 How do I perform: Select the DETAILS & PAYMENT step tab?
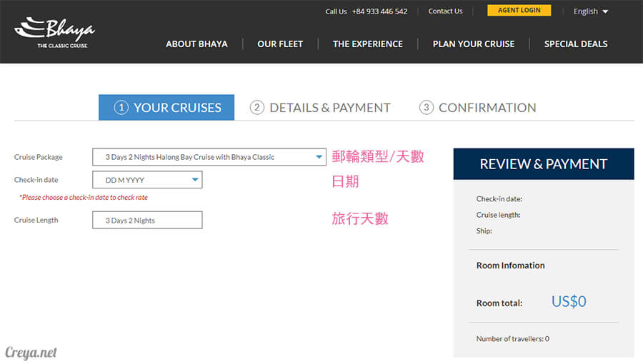click(x=320, y=107)
